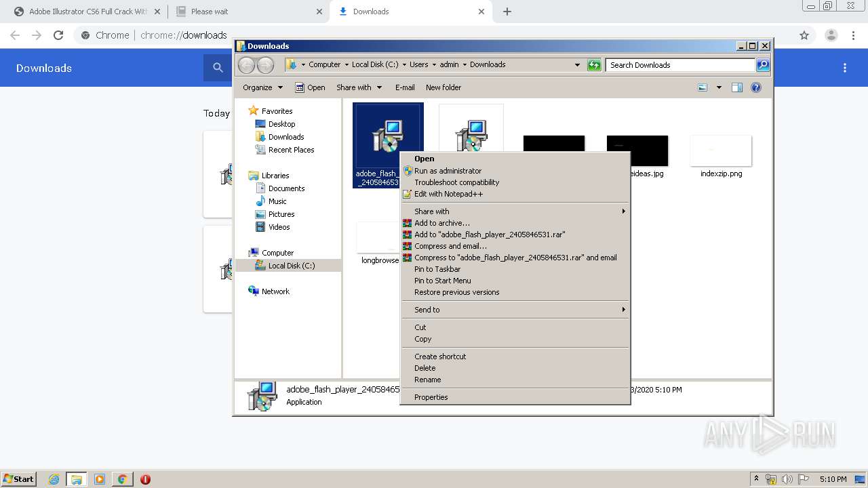
Task: Open Windows Media Player taskbar icon
Action: [100, 479]
